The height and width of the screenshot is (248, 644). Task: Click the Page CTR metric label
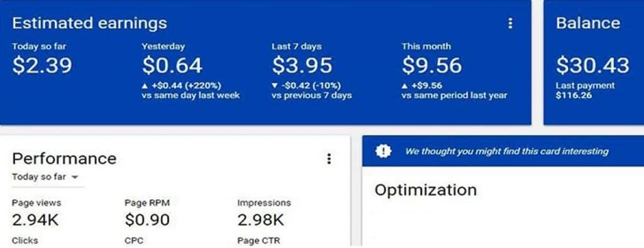258,240
